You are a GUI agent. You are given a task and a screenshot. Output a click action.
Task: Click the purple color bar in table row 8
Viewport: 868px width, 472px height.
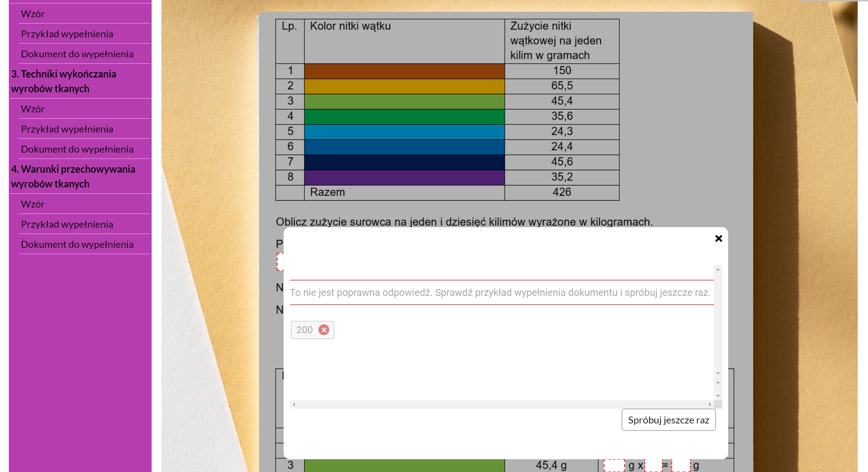(404, 178)
